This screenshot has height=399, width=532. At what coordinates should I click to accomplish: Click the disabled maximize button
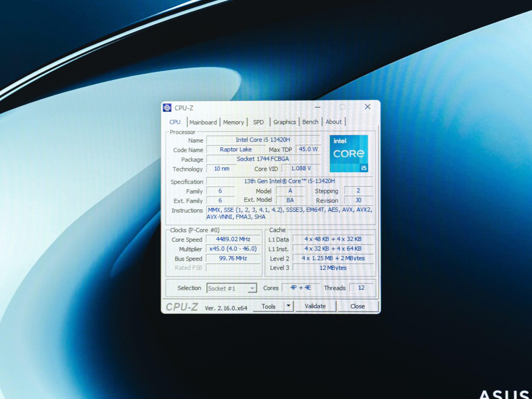[342, 107]
